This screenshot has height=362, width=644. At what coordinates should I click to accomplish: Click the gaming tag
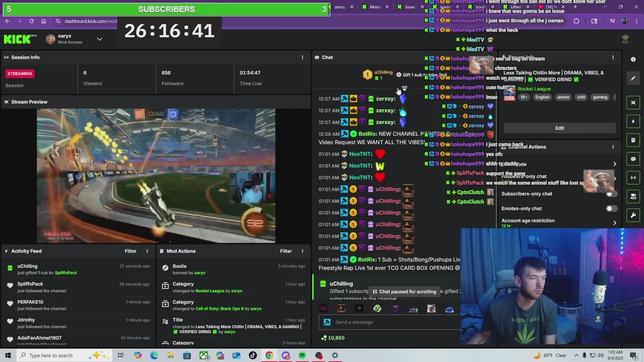point(600,97)
